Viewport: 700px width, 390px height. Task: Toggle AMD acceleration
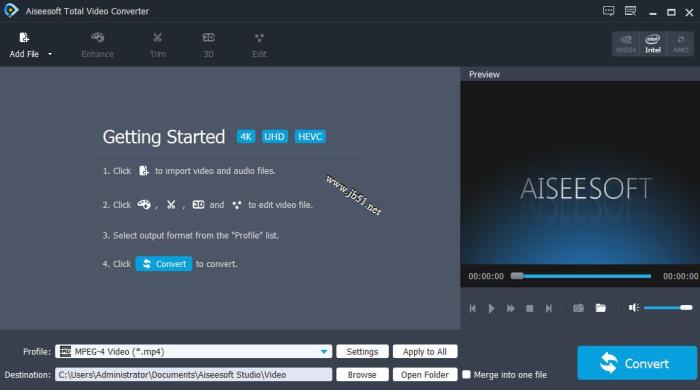point(680,44)
